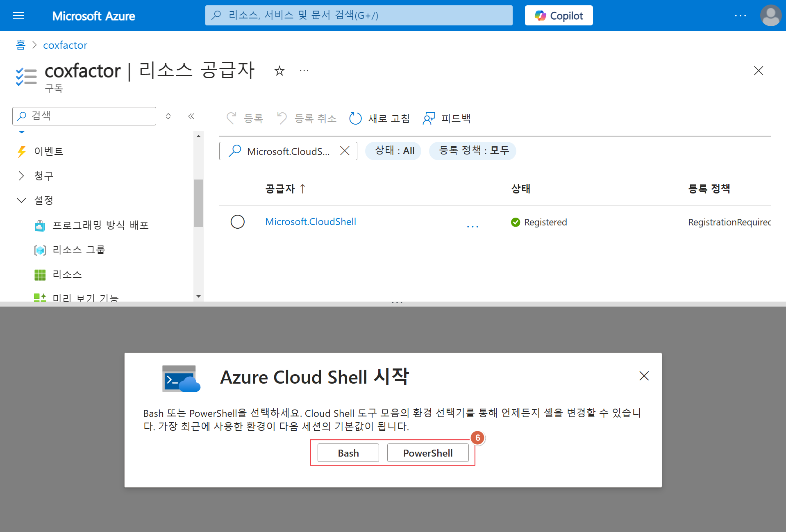
Task: Open 리소스 menu item
Action: 67,274
